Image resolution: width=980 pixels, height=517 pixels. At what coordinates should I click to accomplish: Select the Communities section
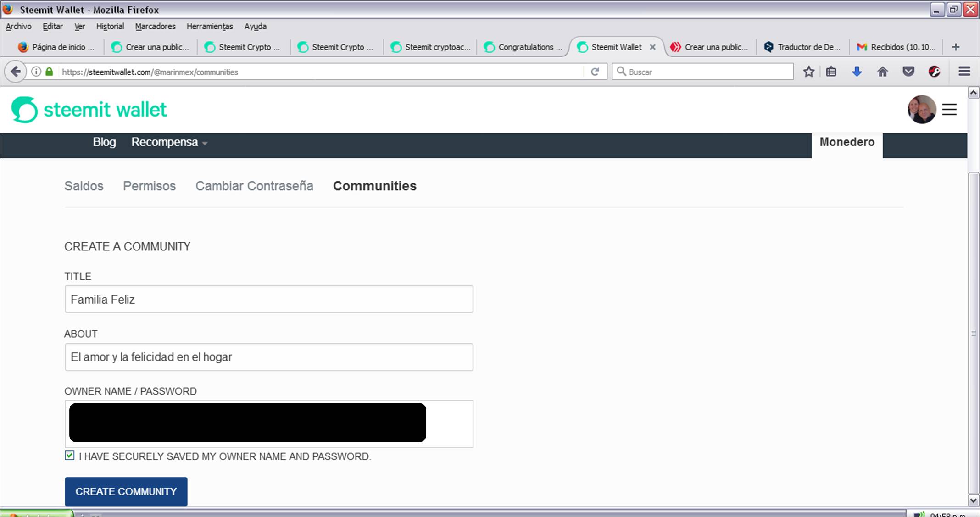click(374, 186)
